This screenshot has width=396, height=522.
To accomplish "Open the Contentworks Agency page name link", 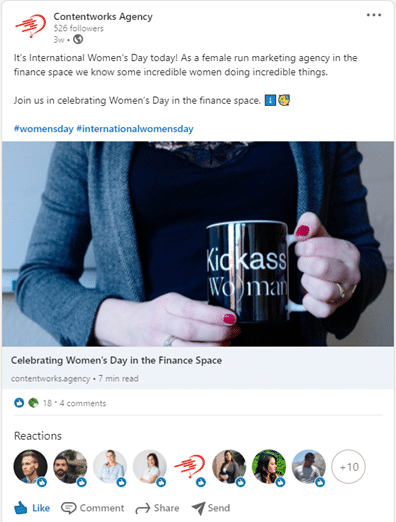I will pyautogui.click(x=103, y=16).
